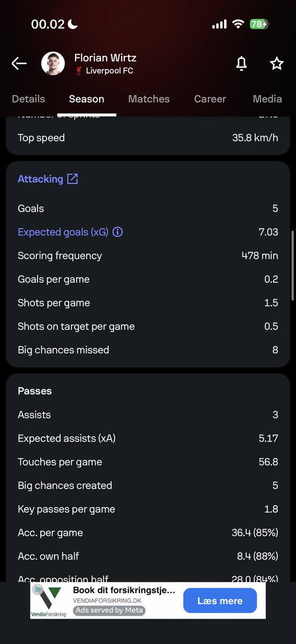Open the Media tab
The width and height of the screenshot is (296, 644).
(x=267, y=99)
